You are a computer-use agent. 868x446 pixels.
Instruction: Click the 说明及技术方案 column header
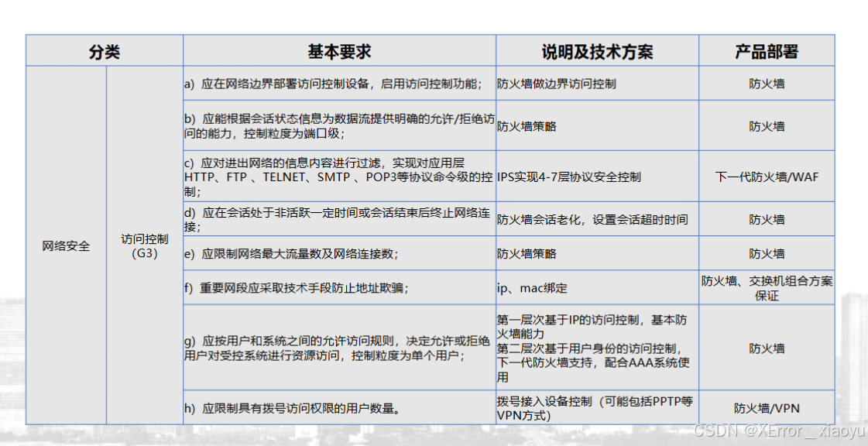coord(597,51)
